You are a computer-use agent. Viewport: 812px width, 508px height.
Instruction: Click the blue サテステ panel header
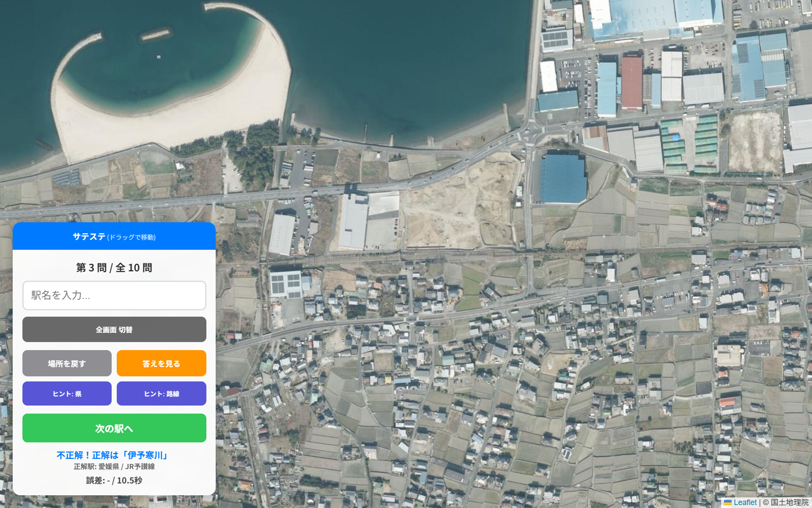(x=114, y=236)
